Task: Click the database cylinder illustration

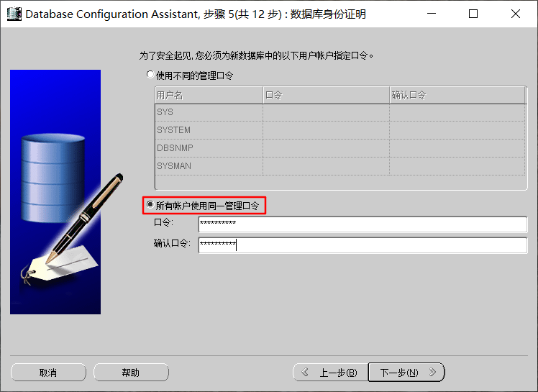Action: coord(53,178)
